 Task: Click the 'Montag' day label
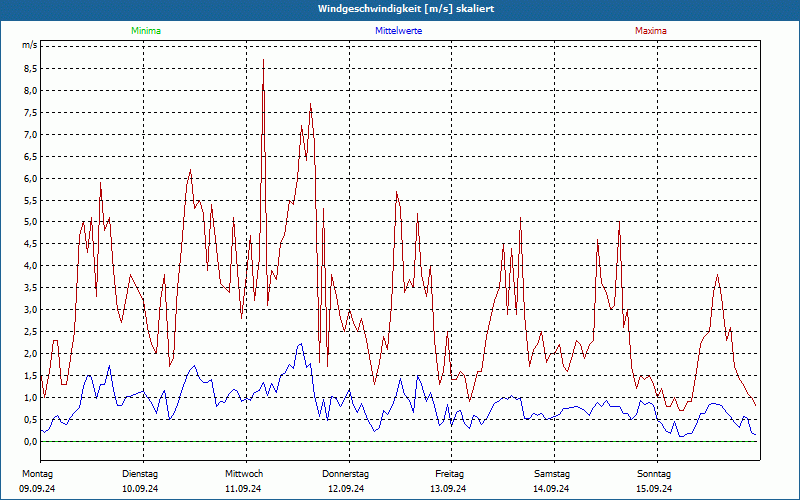[37, 474]
